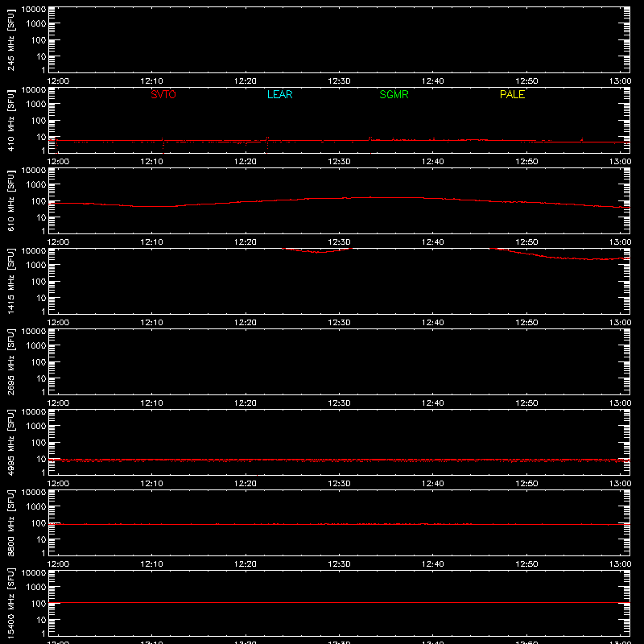
Task: Select the 8800 MHz [SFU] axis title
Action: pyautogui.click(x=10, y=522)
